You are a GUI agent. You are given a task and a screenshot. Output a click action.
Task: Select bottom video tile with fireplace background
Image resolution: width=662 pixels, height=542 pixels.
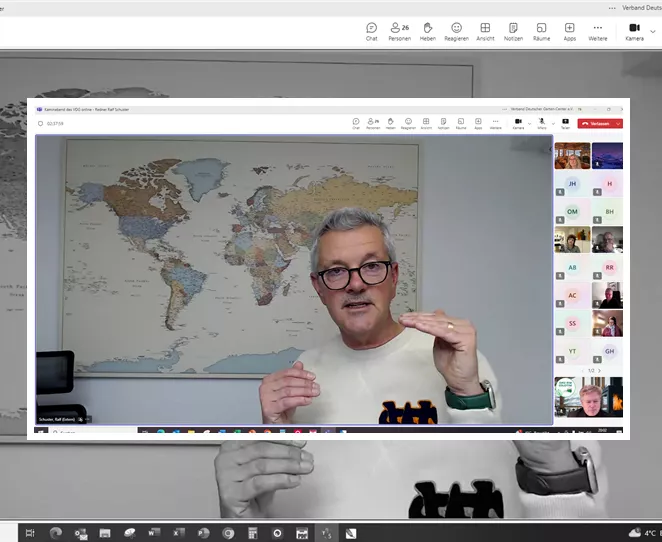[x=589, y=397]
